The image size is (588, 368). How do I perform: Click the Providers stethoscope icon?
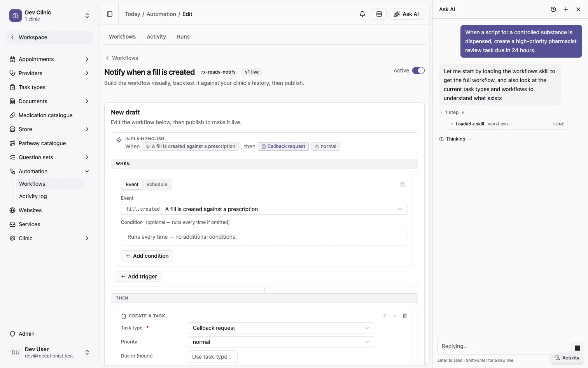click(x=12, y=73)
